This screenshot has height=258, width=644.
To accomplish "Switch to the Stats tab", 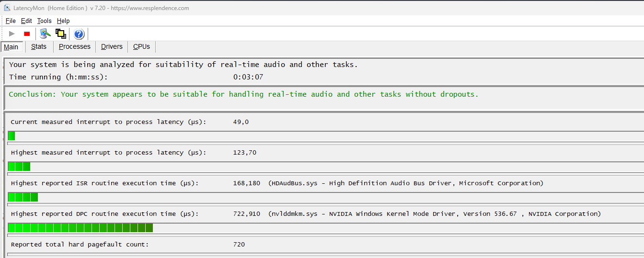I will 39,46.
